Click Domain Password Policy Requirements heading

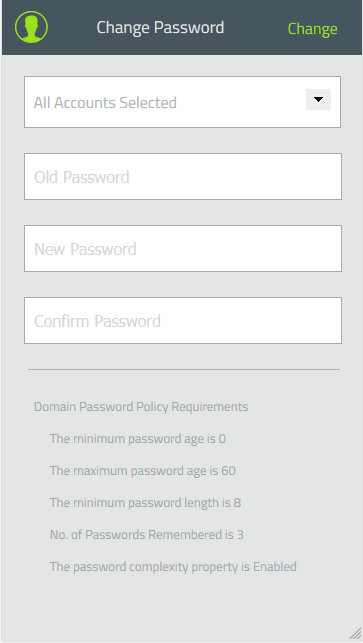pos(141,407)
